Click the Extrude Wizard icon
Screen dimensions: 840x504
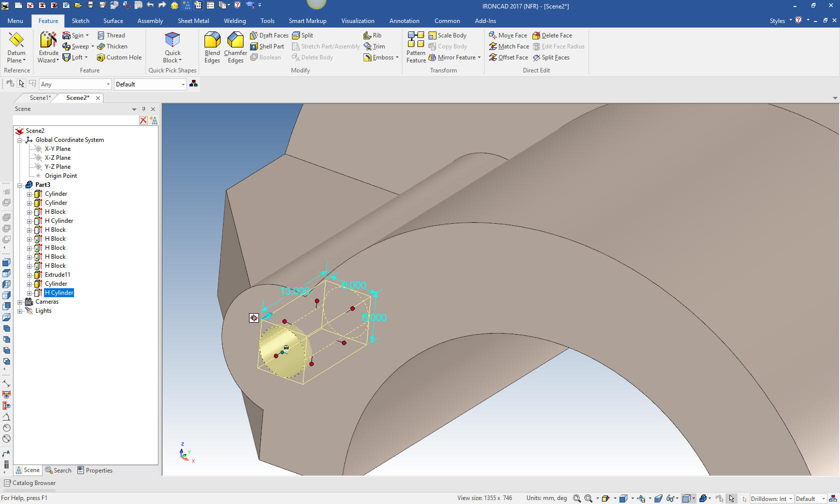point(48,40)
